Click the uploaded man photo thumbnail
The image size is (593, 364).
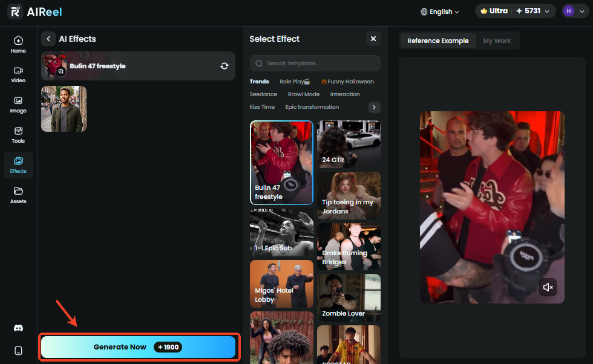click(x=64, y=109)
